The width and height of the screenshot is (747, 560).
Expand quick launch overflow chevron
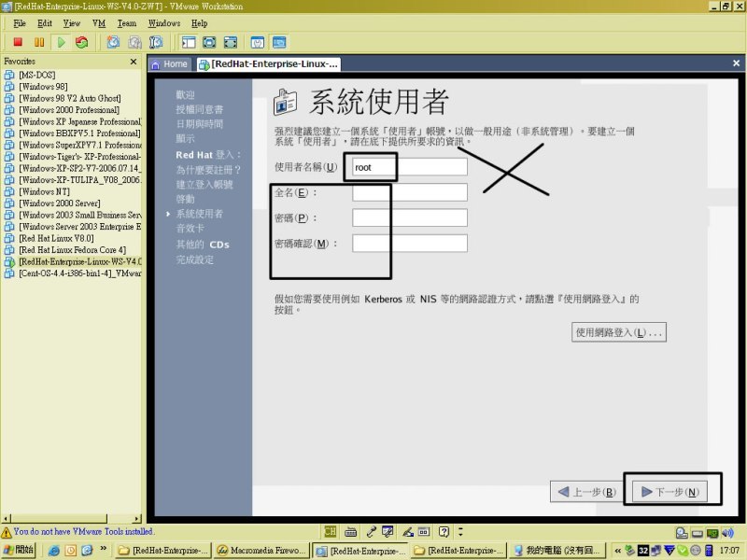[103, 549]
